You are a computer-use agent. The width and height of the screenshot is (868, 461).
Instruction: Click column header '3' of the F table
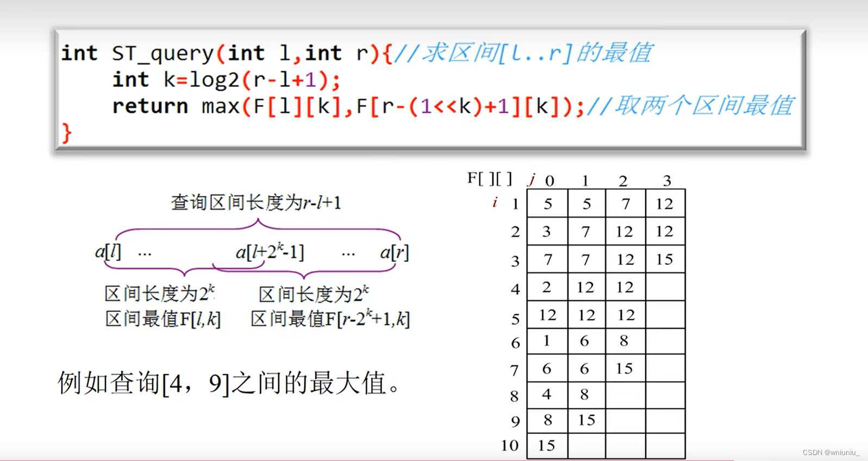tap(667, 180)
